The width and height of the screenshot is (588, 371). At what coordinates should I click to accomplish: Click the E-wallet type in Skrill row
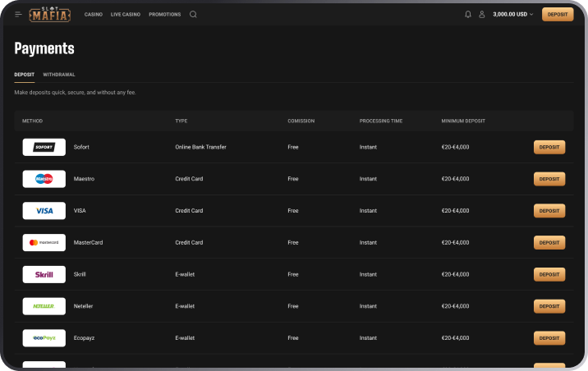(x=185, y=274)
